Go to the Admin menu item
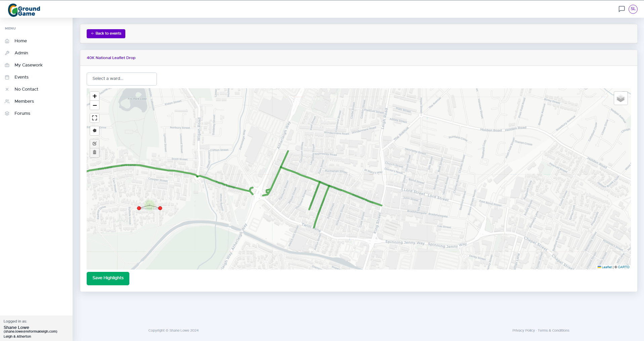 [x=21, y=53]
